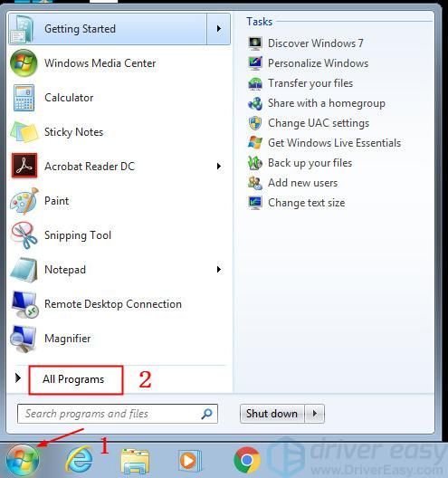Open Windows Media Center icon
The width and height of the screenshot is (448, 478).
[x=24, y=63]
